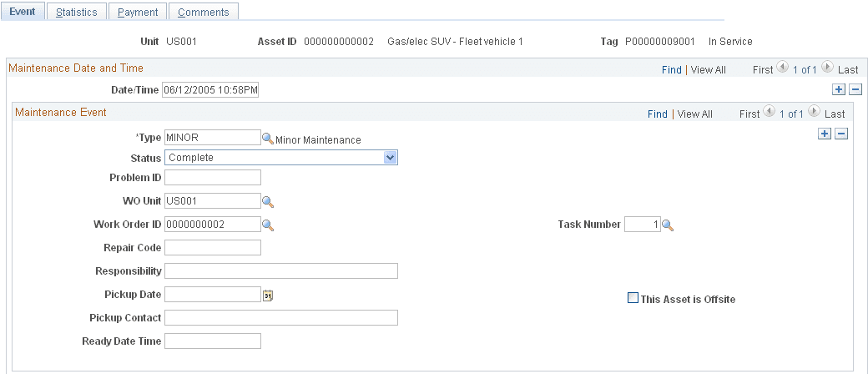Open the Status dropdown showing Complete
Viewport: 868px width, 374px height.
pos(281,158)
